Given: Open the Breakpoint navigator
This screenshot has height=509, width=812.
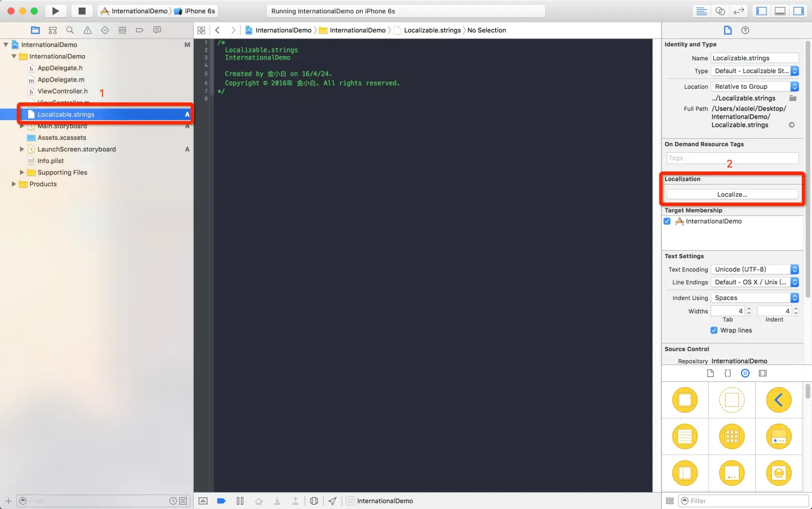Looking at the screenshot, I should pyautogui.click(x=140, y=30).
